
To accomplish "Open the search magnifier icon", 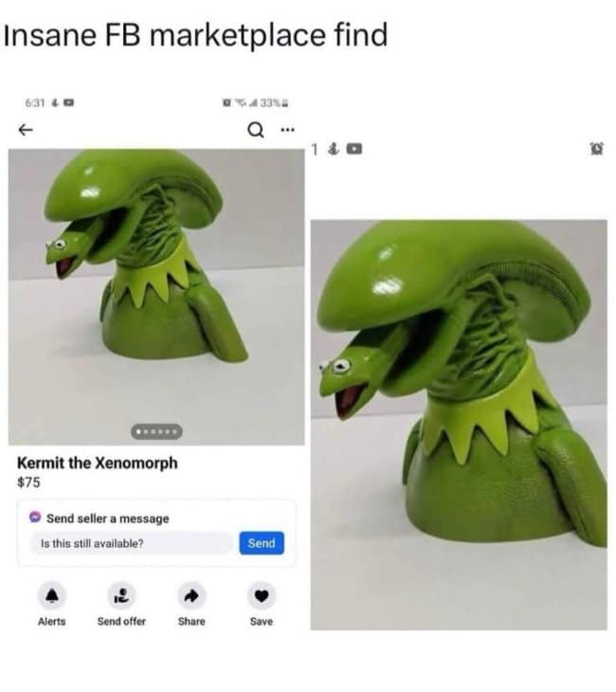I will click(x=256, y=130).
